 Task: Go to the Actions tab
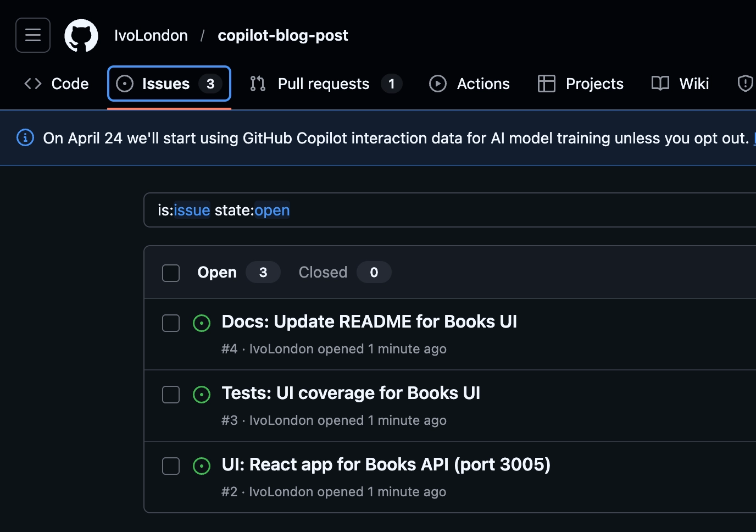[x=469, y=84]
